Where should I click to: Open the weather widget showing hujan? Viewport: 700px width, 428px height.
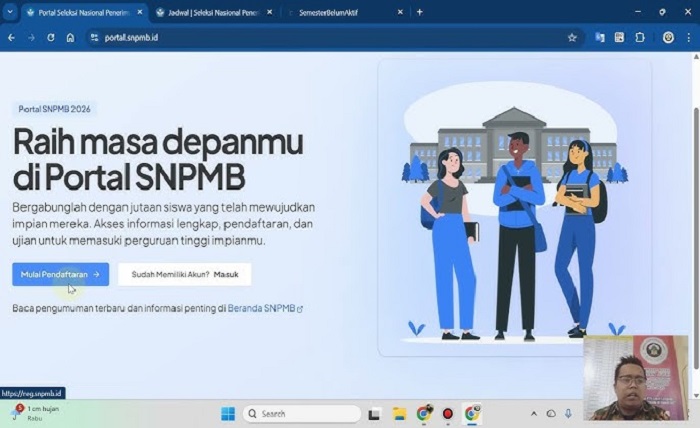36,413
